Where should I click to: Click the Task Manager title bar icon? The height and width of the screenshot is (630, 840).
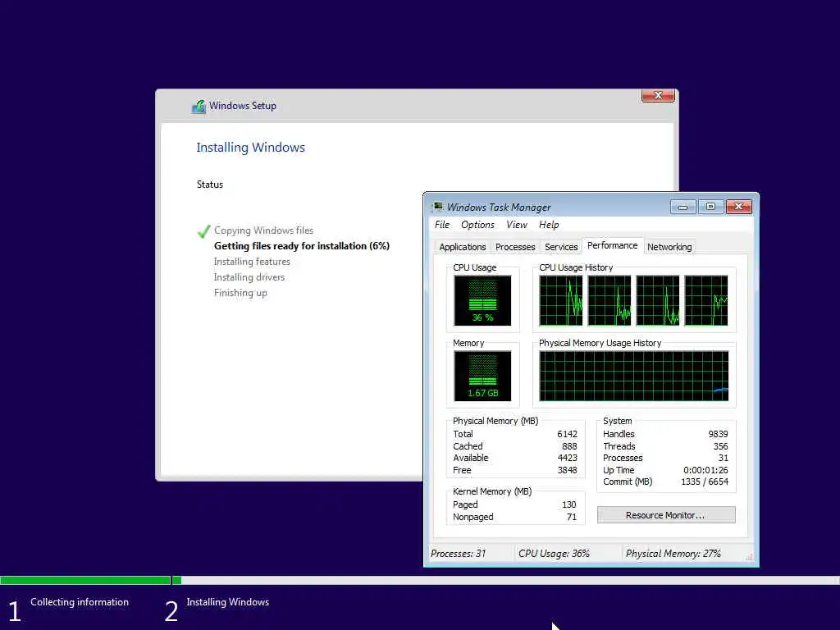point(438,207)
